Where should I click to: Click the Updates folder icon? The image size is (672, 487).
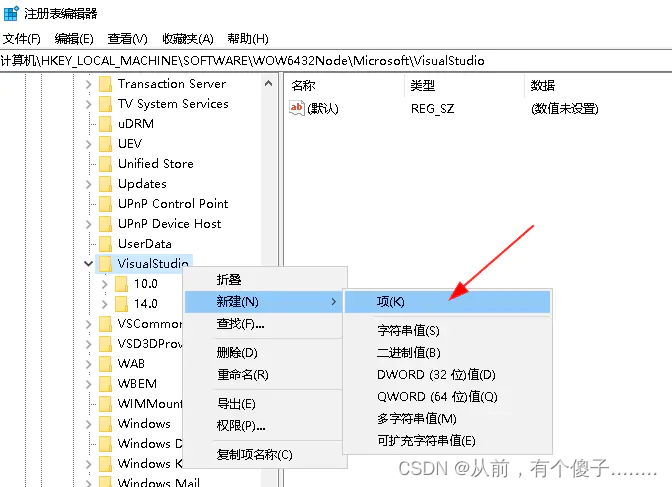pos(105,184)
